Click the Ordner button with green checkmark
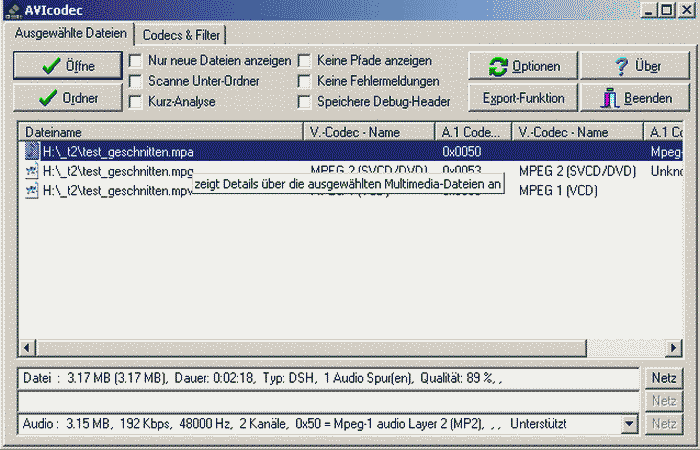This screenshot has height=450, width=700. point(67,98)
